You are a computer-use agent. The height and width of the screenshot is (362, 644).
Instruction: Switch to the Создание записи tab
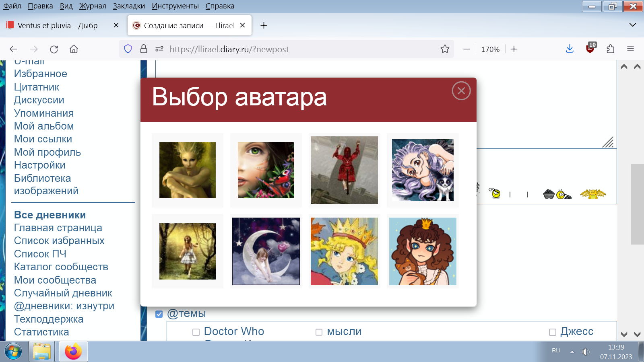tap(189, 25)
